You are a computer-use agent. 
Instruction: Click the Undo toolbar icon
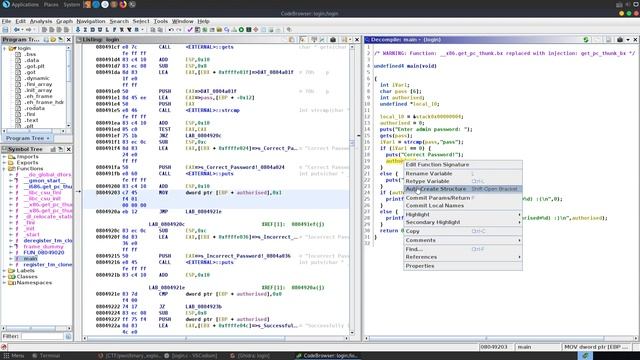tap(171, 30)
